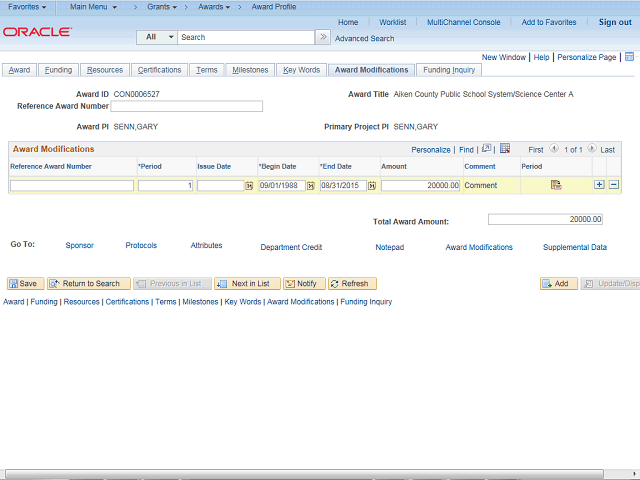The height and width of the screenshot is (480, 640).
Task: Click the search go arrow button
Action: [323, 37]
